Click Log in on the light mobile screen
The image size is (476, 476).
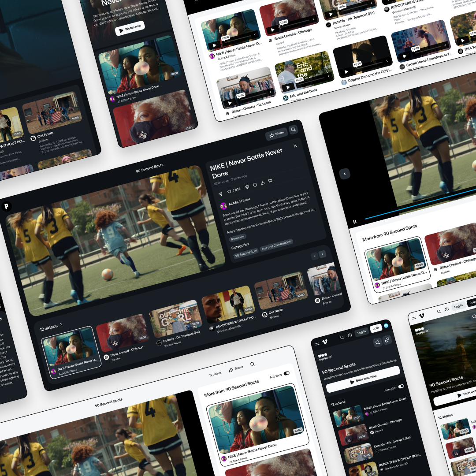pyautogui.click(x=458, y=306)
